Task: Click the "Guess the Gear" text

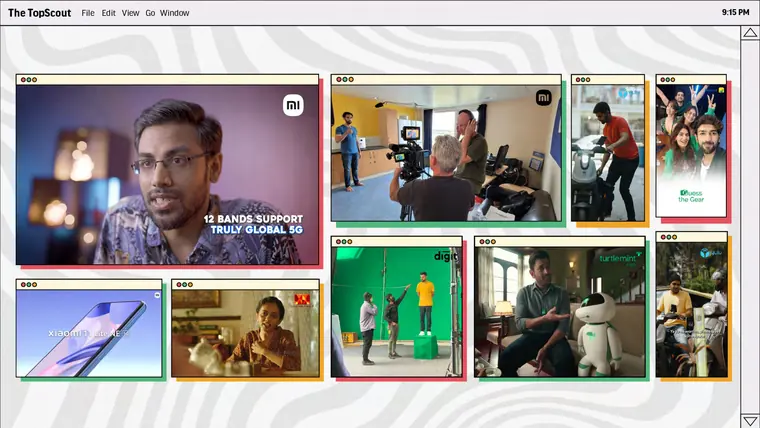Action: tap(691, 196)
